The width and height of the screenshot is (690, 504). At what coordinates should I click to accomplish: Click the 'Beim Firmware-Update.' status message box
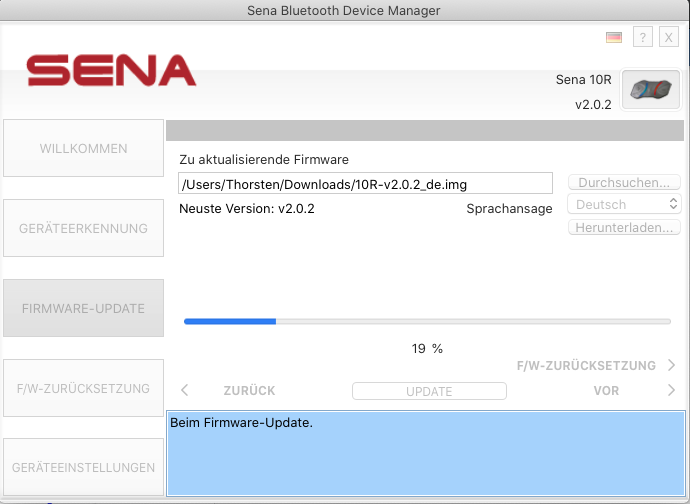pyautogui.click(x=426, y=453)
